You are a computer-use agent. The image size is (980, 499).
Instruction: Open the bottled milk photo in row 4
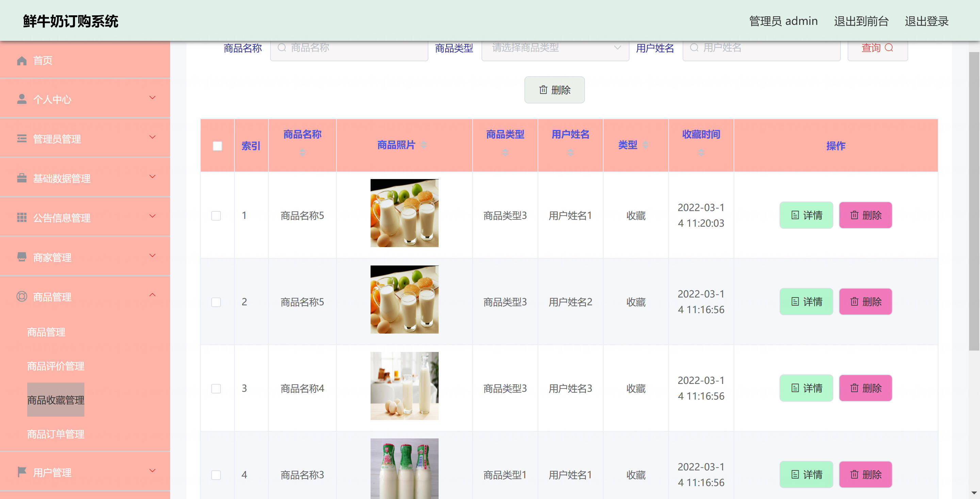[x=404, y=469]
